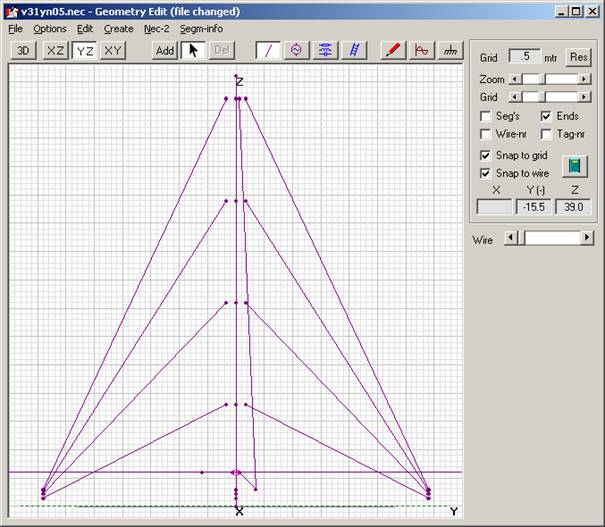Choose the arrow pointer select tool

[193, 51]
